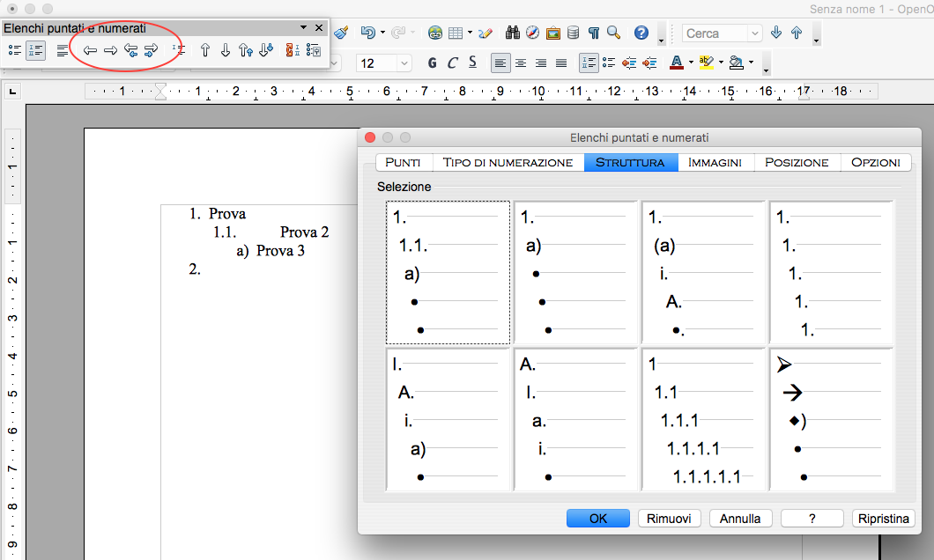
Task: Move list item down (single down arrow)
Action: point(226,50)
